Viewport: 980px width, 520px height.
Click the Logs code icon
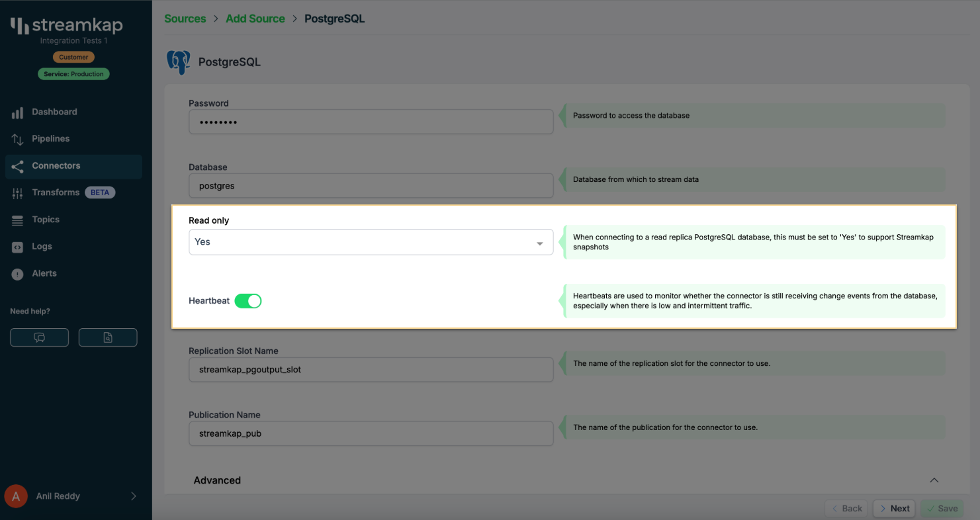(18, 247)
